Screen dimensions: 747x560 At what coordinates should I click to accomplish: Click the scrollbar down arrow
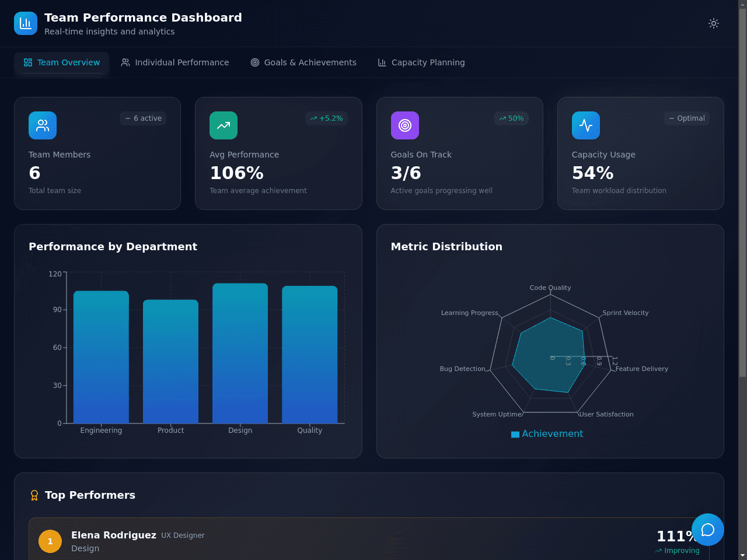(x=742, y=555)
